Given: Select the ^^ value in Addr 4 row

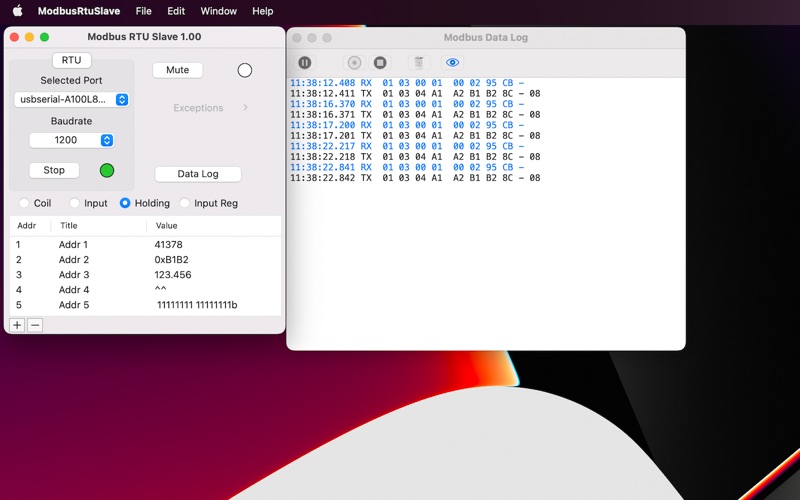Looking at the screenshot, I should coord(160,290).
